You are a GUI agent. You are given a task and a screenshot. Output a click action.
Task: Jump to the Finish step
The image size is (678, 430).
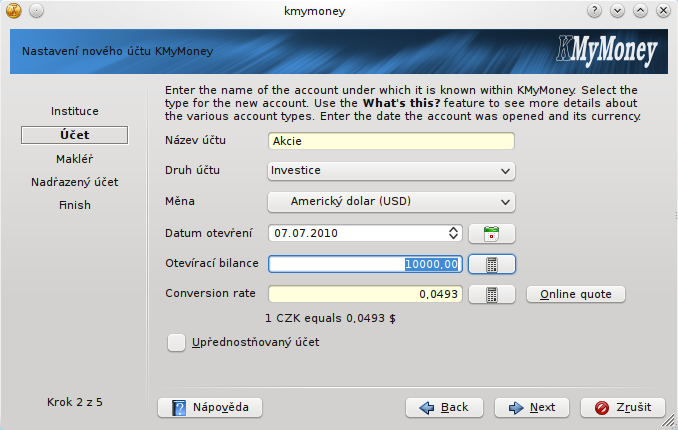75,205
